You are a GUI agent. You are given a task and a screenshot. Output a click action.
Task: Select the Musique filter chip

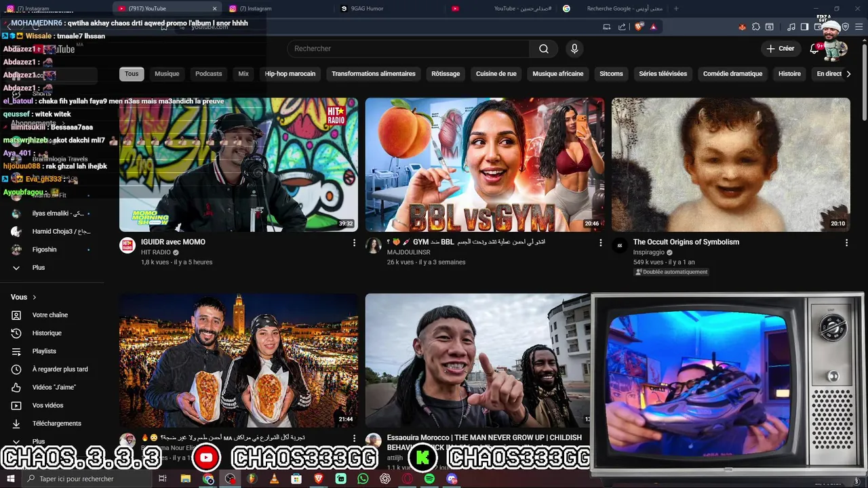tap(167, 74)
